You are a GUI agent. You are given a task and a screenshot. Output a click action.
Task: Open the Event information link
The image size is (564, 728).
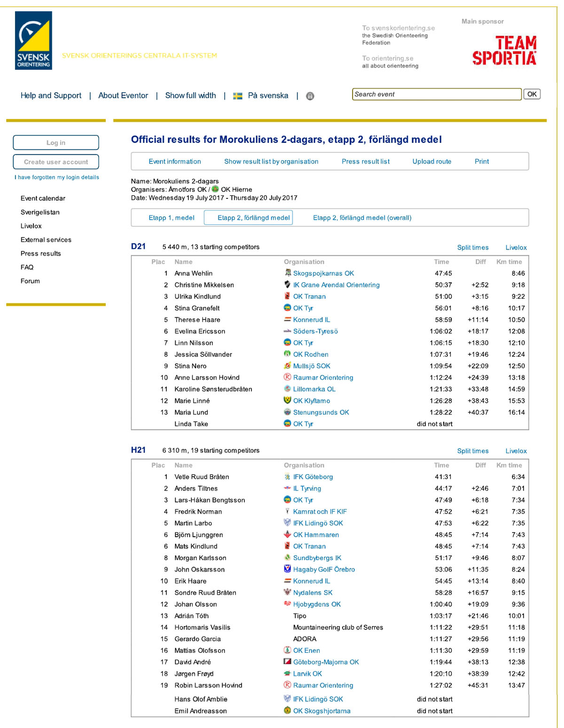tap(175, 161)
